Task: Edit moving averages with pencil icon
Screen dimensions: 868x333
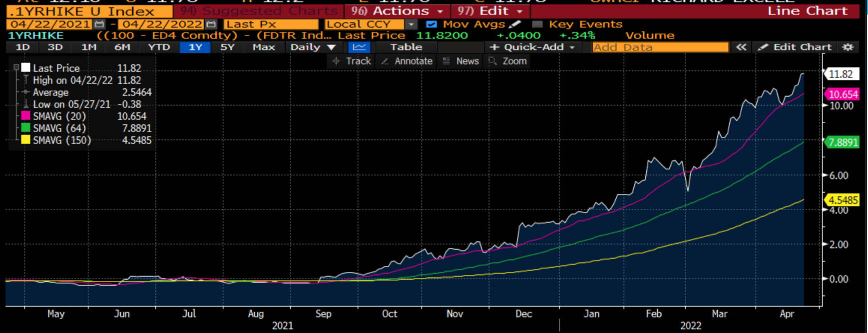Action: (515, 24)
